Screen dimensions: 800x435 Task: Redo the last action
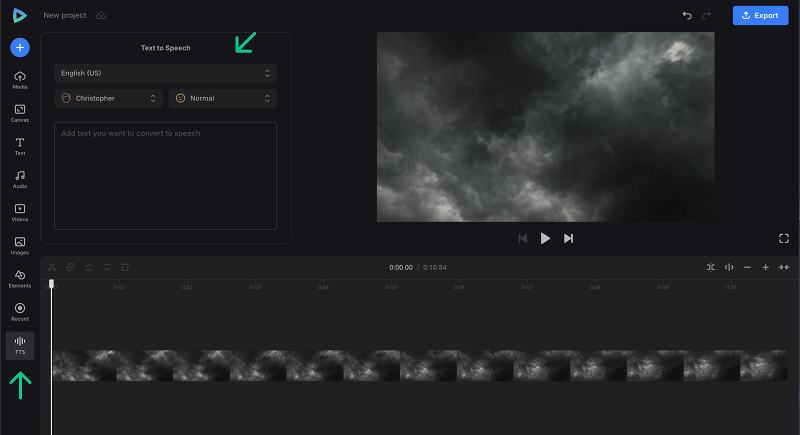(707, 15)
